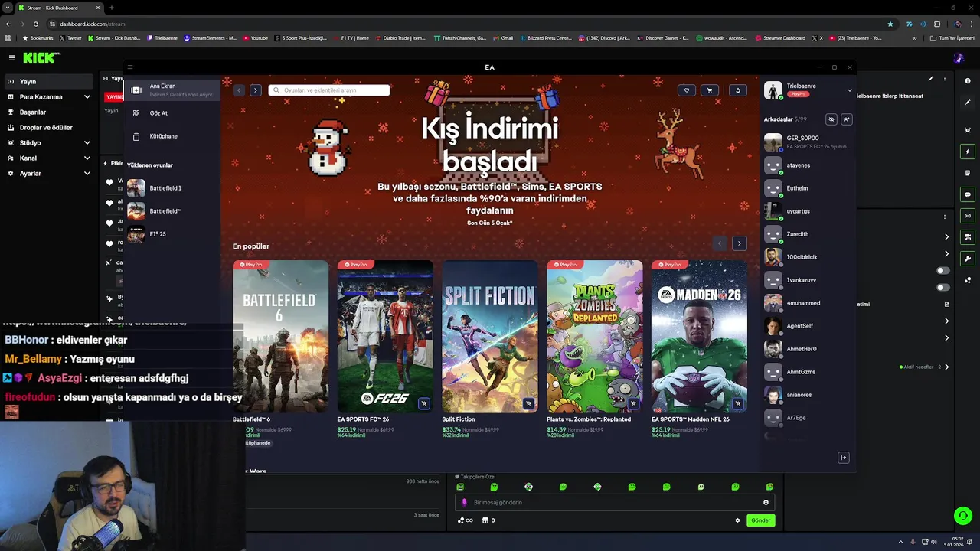Select friend Zaredith in EA friends
The width and height of the screenshot is (980, 551).
[x=808, y=234]
